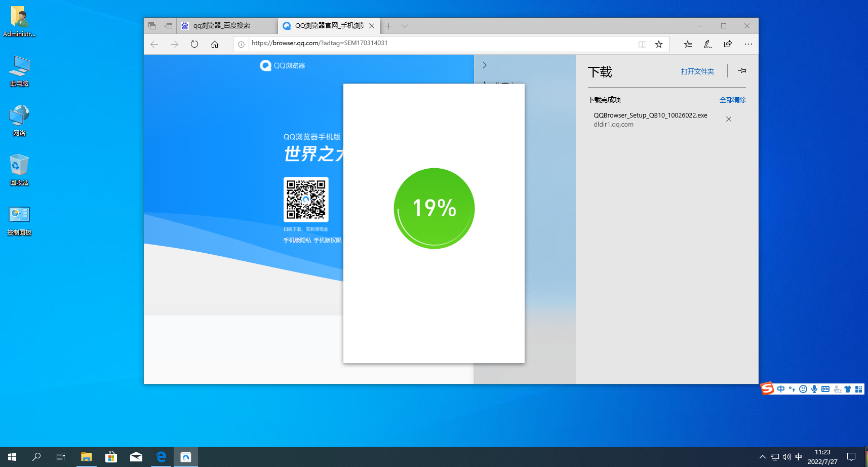Click the QQ浏览器 logo on page
The width and height of the screenshot is (868, 467).
pos(283,65)
